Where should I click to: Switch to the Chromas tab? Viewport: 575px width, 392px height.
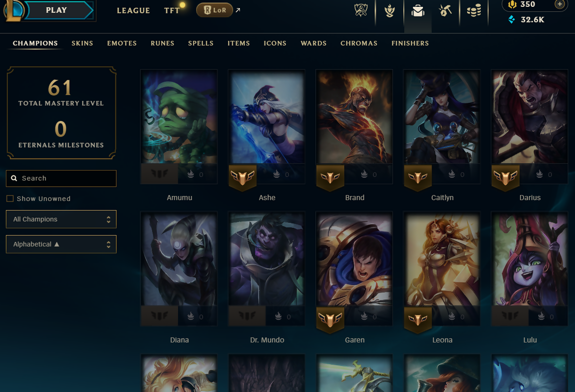(x=359, y=43)
